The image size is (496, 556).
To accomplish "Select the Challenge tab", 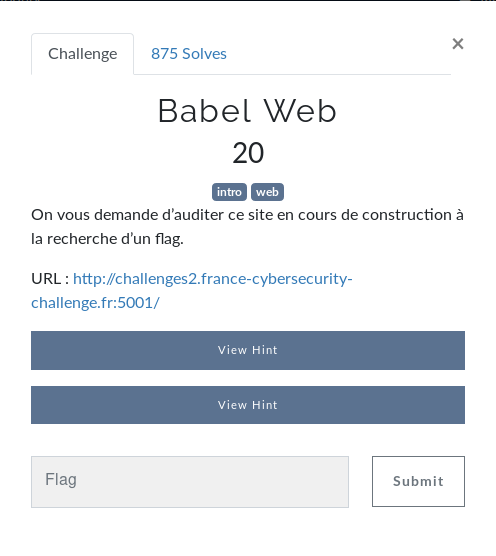I will pyautogui.click(x=83, y=54).
